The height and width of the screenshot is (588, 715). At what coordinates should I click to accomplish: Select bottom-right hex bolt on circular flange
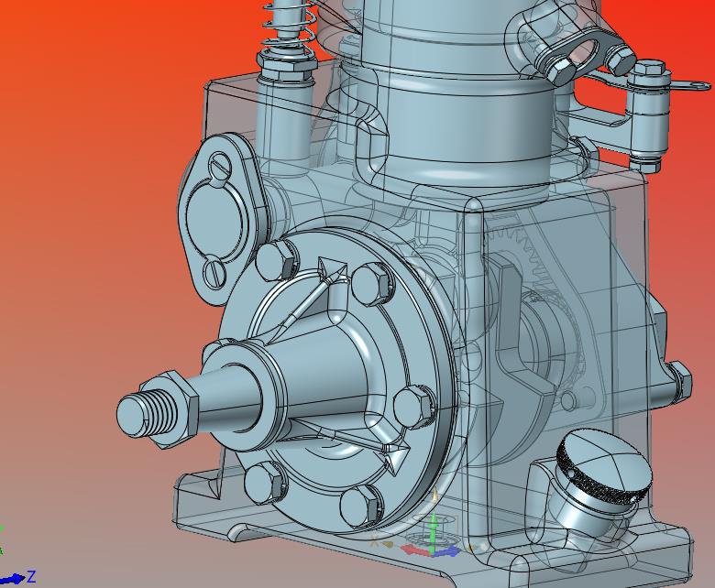click(x=360, y=506)
